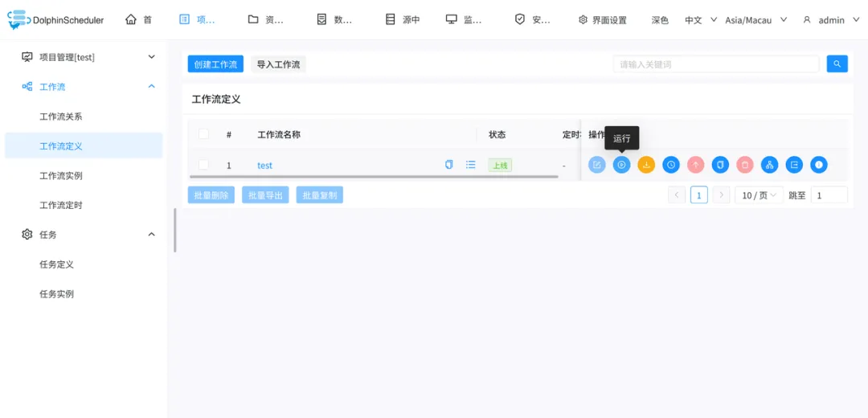Click the edit workflow icon for test
This screenshot has height=418, width=868.
[596, 165]
